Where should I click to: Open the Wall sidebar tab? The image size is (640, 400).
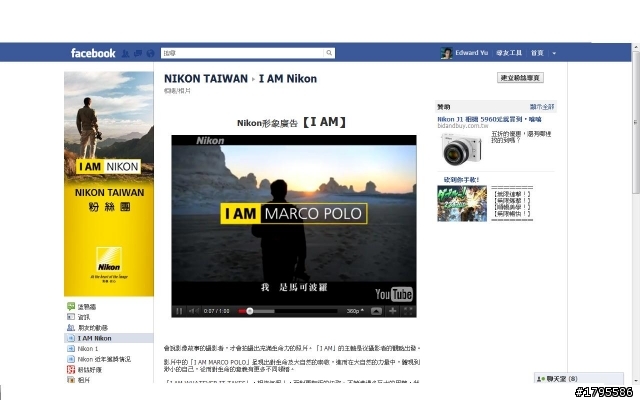[87, 307]
